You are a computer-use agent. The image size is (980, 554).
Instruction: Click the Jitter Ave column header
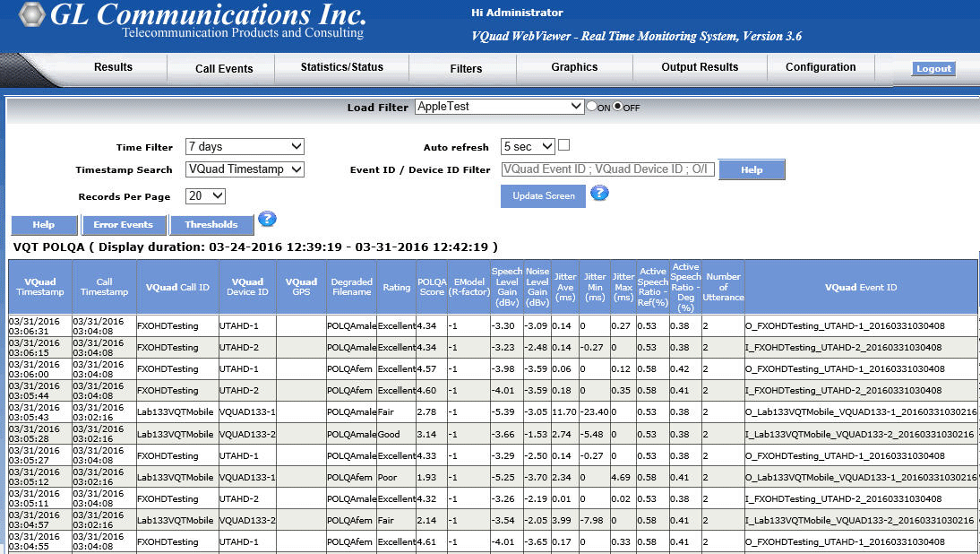565,287
